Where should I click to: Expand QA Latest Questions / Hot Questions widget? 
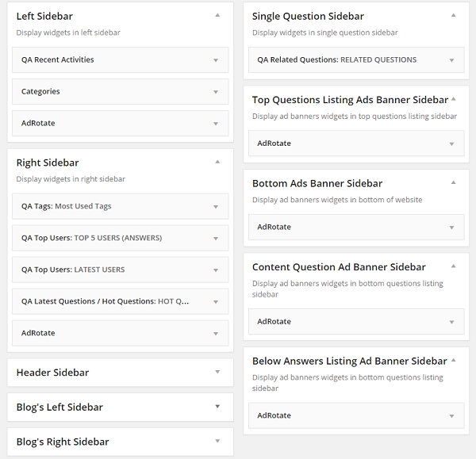pos(215,302)
